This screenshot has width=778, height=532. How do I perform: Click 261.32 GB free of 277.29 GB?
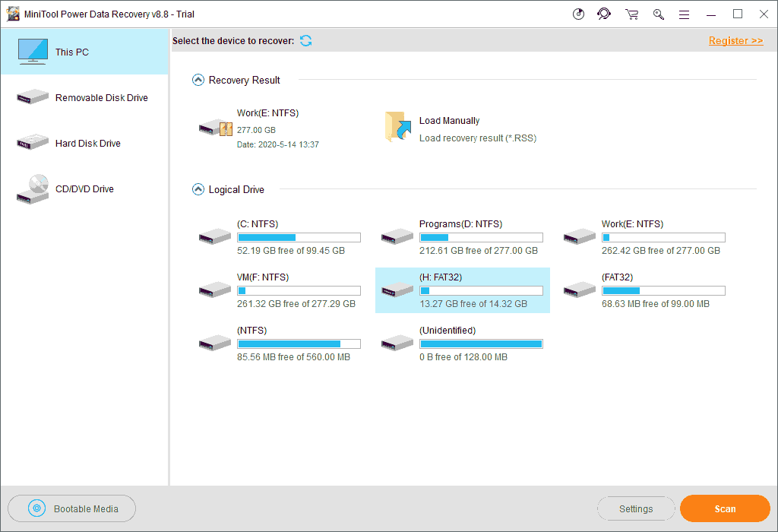pos(296,304)
